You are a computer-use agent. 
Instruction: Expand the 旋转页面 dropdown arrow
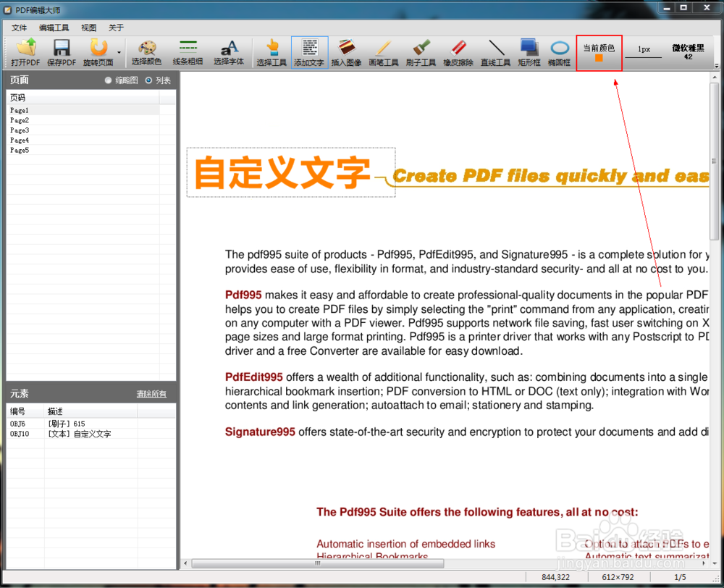(x=119, y=53)
